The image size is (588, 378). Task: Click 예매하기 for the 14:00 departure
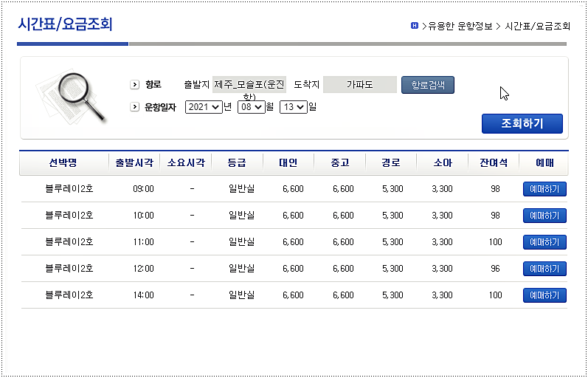click(x=544, y=295)
